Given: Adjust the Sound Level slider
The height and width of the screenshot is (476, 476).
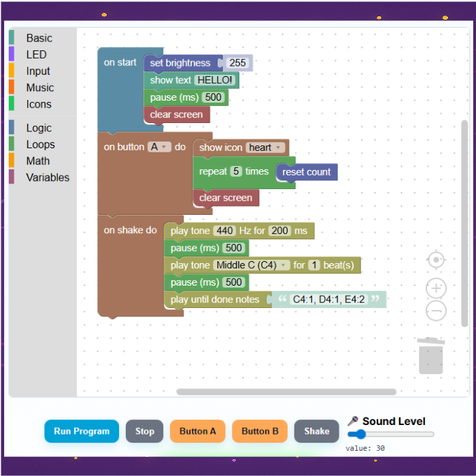Looking at the screenshot, I should coord(390,434).
